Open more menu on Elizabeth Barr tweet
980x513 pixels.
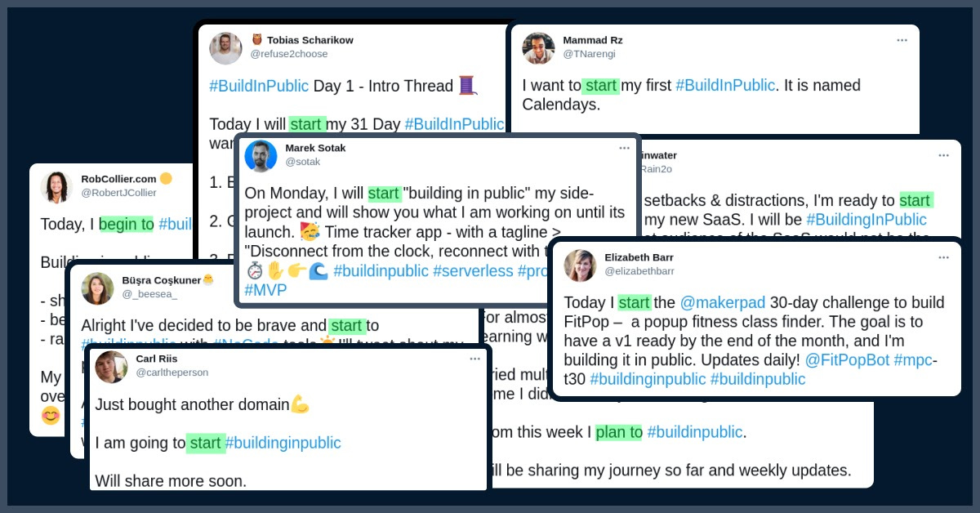[943, 257]
